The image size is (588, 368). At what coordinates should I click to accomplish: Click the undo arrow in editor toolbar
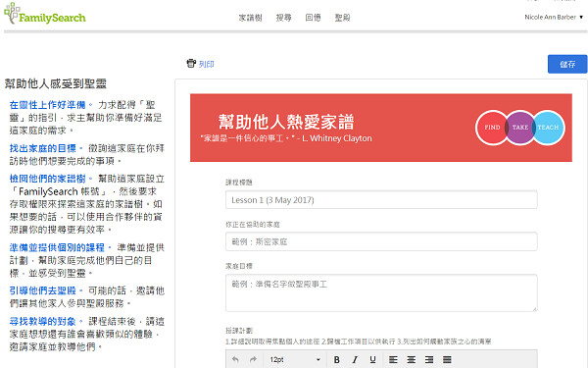(x=235, y=359)
